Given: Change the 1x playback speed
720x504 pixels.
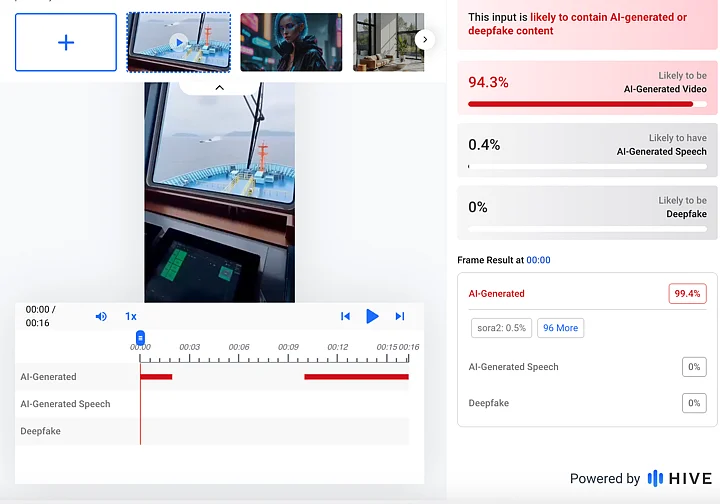Looking at the screenshot, I should click(x=131, y=316).
